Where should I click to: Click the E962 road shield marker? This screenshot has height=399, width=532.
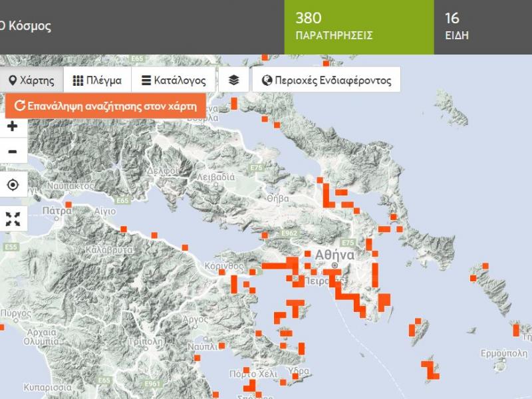coord(289,234)
